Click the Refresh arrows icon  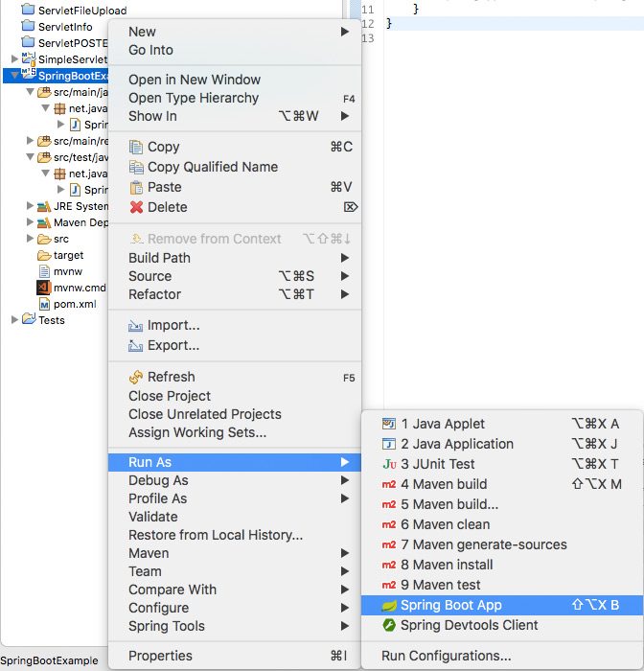[136, 377]
